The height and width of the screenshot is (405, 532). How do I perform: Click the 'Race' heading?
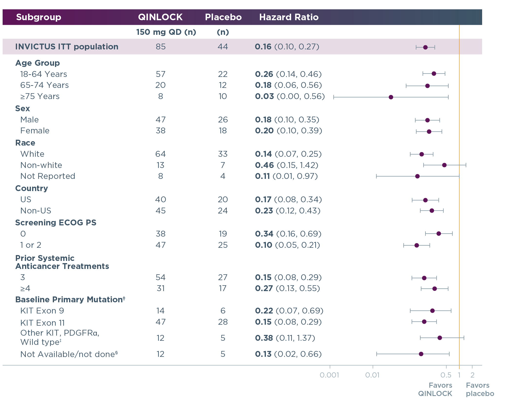[x=25, y=143]
